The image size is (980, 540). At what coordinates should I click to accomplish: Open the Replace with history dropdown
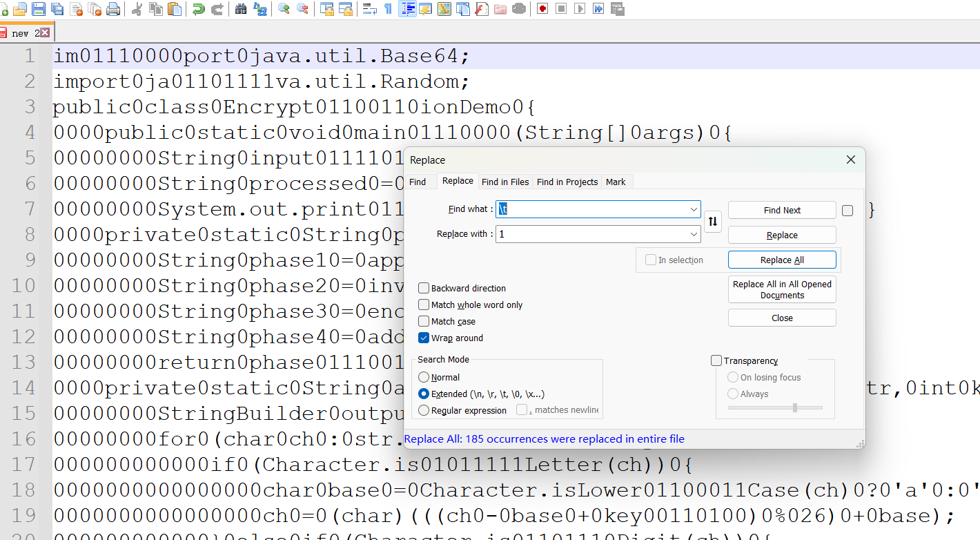point(693,235)
